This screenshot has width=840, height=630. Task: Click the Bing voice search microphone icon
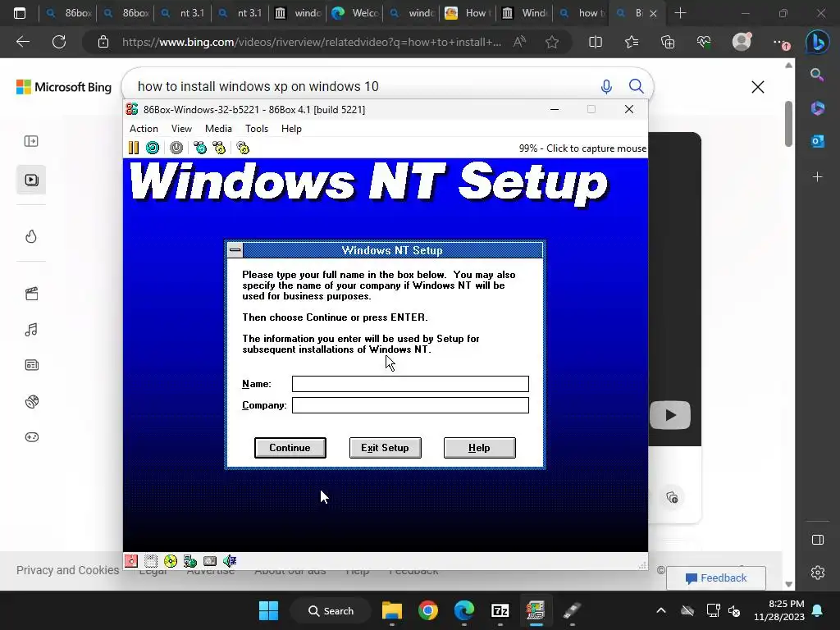point(606,87)
